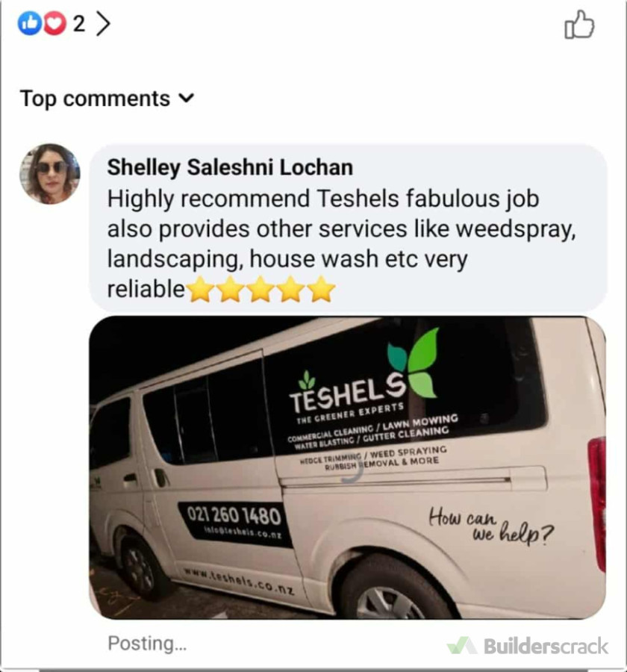The height and width of the screenshot is (672, 627).
Task: Click the reaction count number 2
Action: 78,25
